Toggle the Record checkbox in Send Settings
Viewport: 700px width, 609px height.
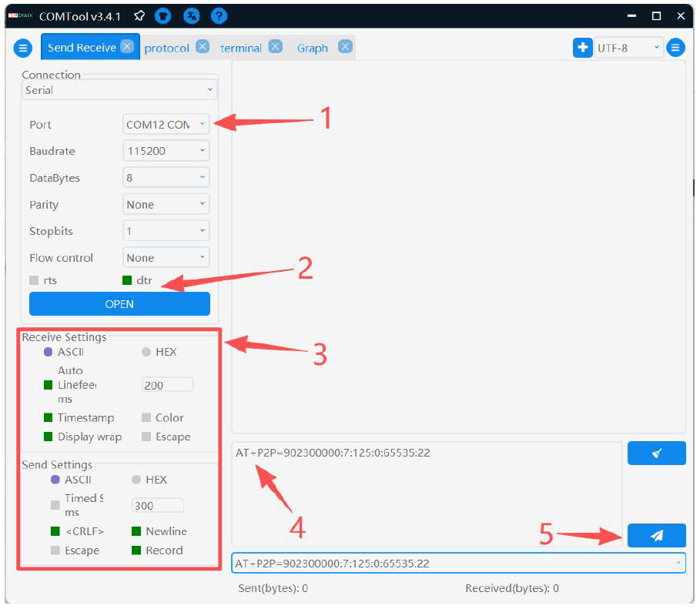tap(136, 550)
